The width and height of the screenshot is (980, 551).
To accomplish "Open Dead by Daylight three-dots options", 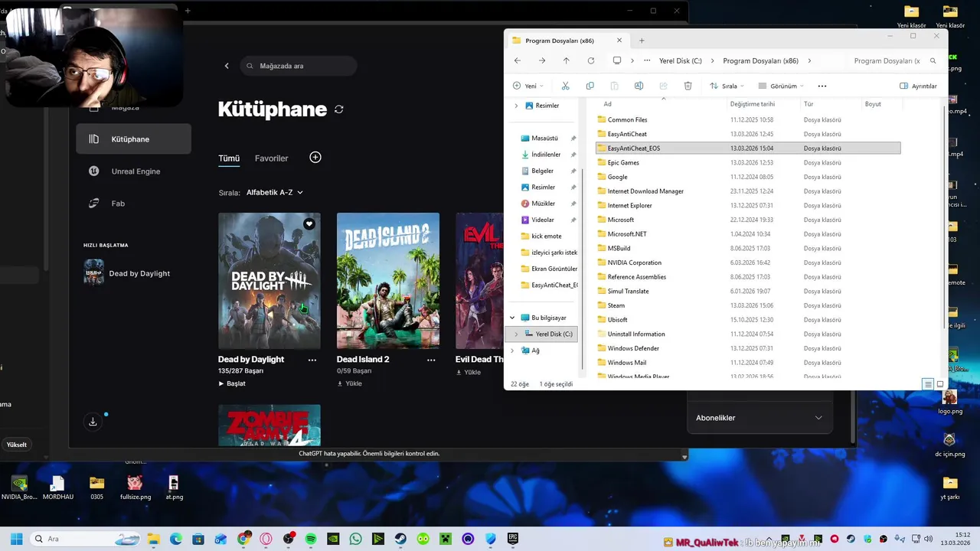I will pos(312,360).
